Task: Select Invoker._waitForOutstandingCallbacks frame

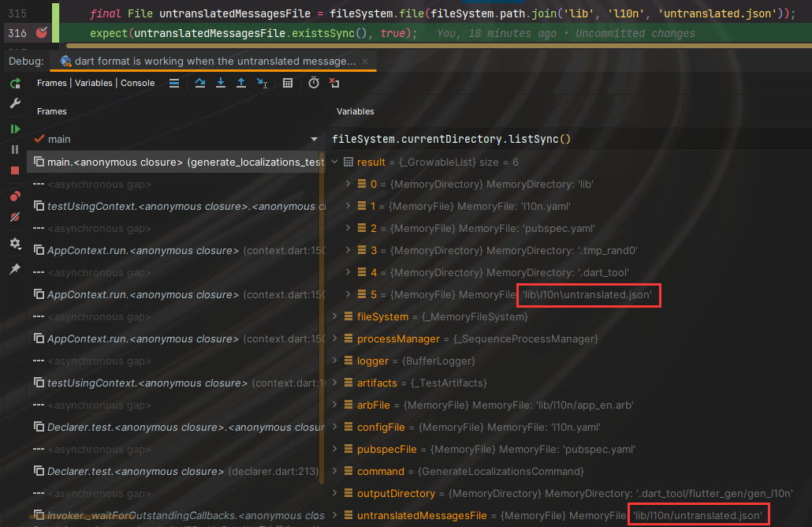Action: click(176, 516)
